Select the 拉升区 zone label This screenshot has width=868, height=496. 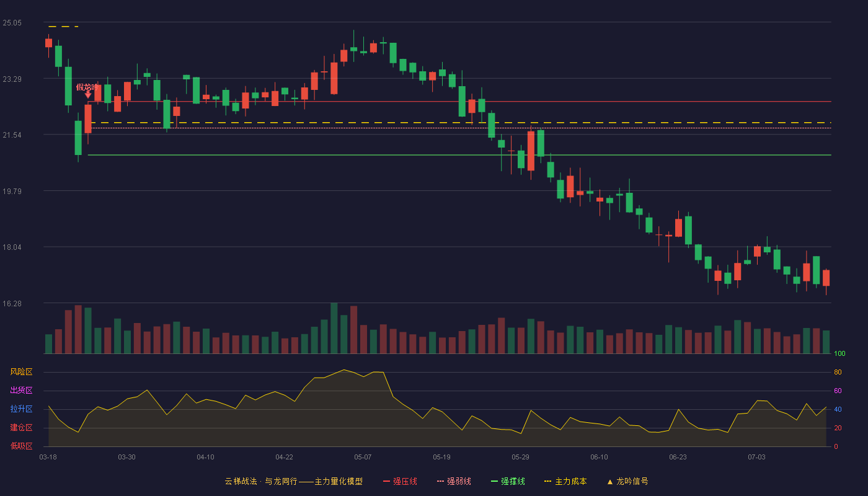[x=21, y=409]
